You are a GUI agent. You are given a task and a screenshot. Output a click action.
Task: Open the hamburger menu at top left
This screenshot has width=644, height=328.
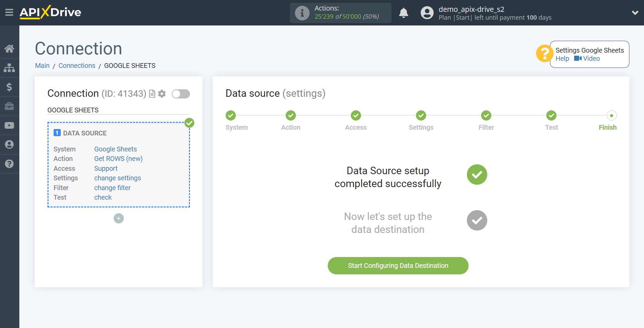[9, 12]
